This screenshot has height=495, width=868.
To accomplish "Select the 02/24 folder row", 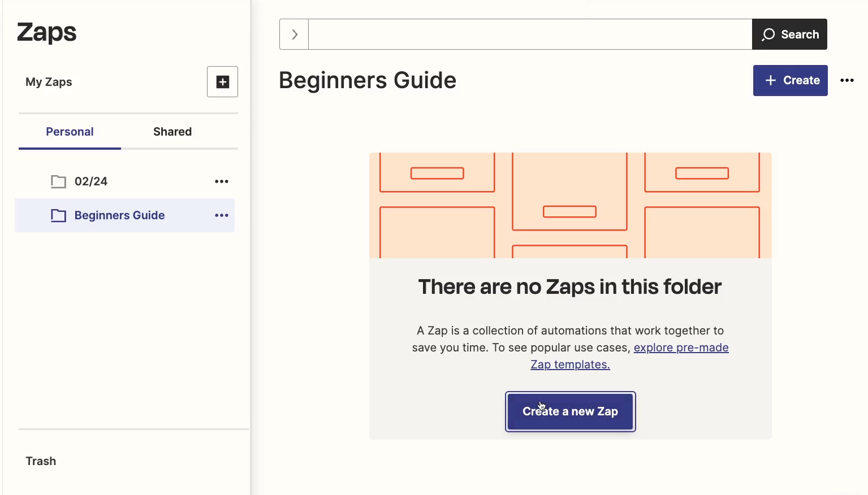I will coord(124,181).
